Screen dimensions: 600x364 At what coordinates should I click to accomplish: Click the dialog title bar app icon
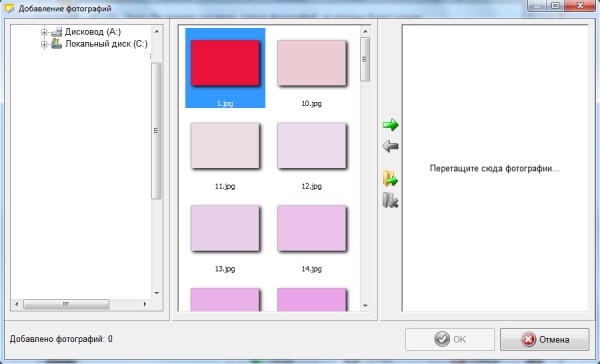(x=9, y=8)
